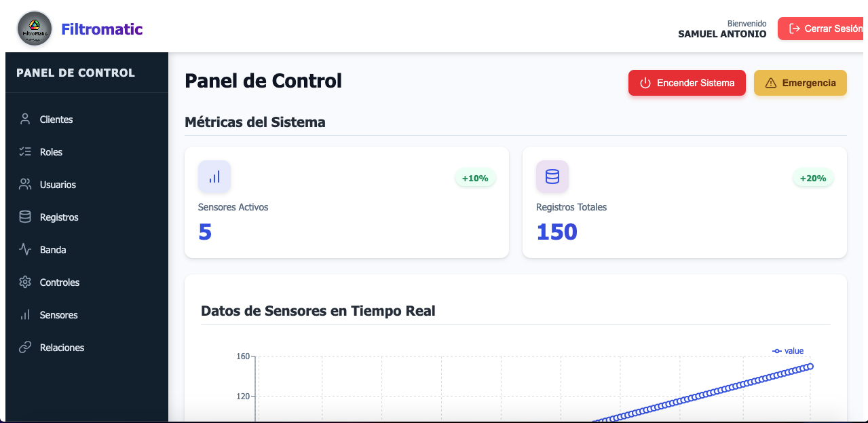Click the Sensores bar chart sidebar icon
Image resolution: width=868 pixels, height=423 pixels.
coord(25,315)
